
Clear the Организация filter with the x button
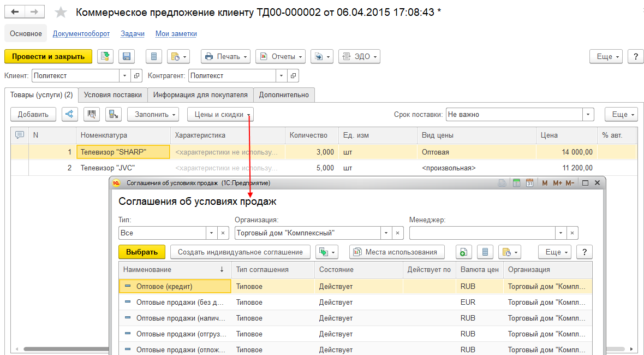point(398,233)
